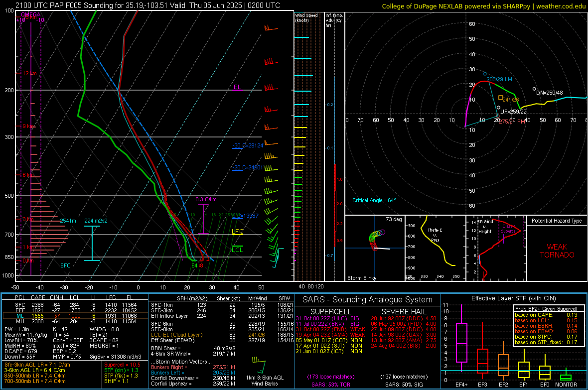Click Bunkers Left = 205/29 kt
Viewport: 588px width, 390px height.
(193, 373)
